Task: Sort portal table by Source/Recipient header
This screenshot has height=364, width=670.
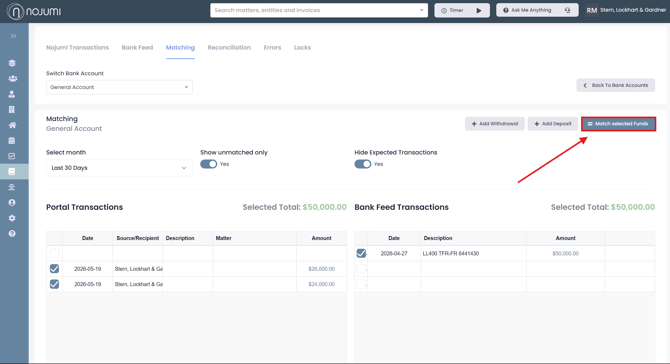Action: coord(138,238)
